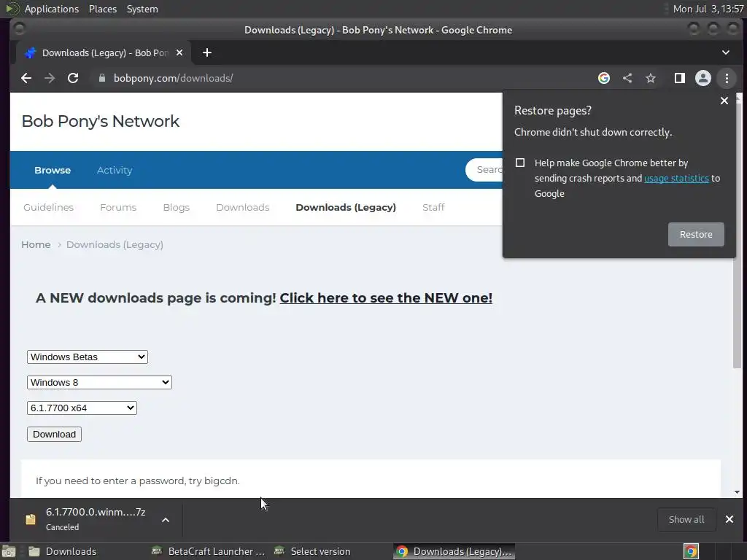Image resolution: width=747 pixels, height=560 pixels.
Task: Share this page via share icon
Action: (x=627, y=78)
